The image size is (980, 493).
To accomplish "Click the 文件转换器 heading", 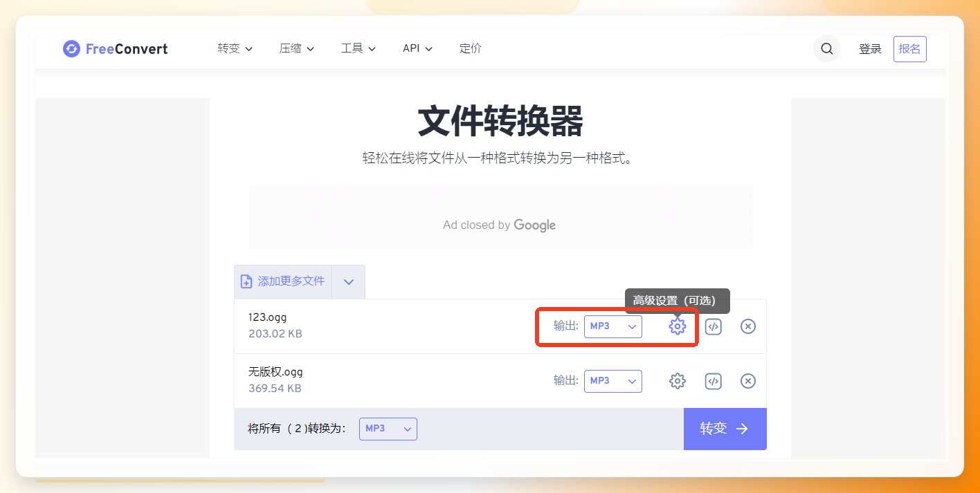I will [500, 122].
